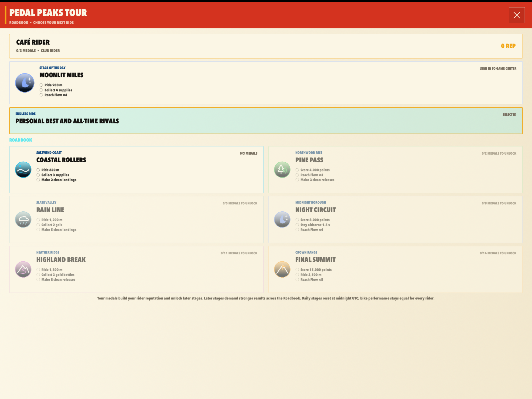Click the Moonlit Miles moon icon
The width and height of the screenshot is (532, 399).
pos(25,83)
